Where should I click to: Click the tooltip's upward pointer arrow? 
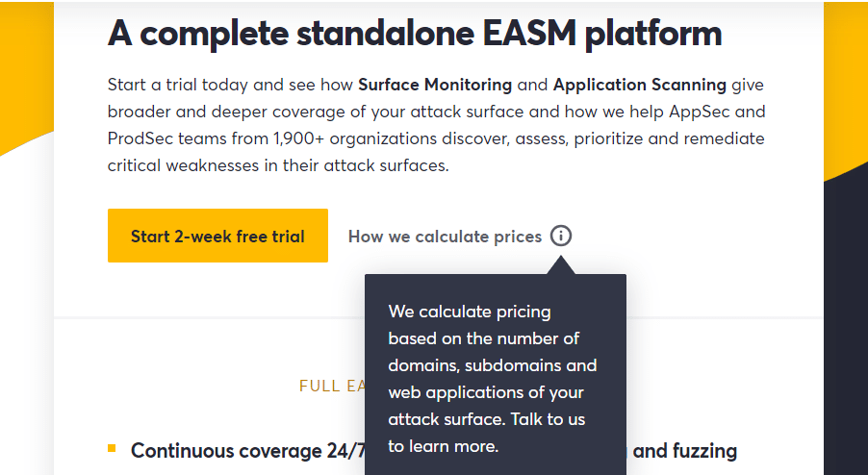pos(561,264)
